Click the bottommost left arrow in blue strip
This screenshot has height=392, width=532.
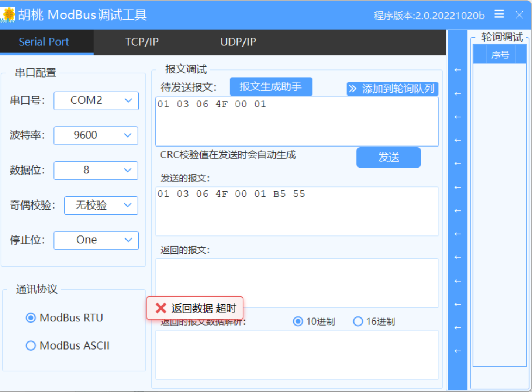[457, 351]
